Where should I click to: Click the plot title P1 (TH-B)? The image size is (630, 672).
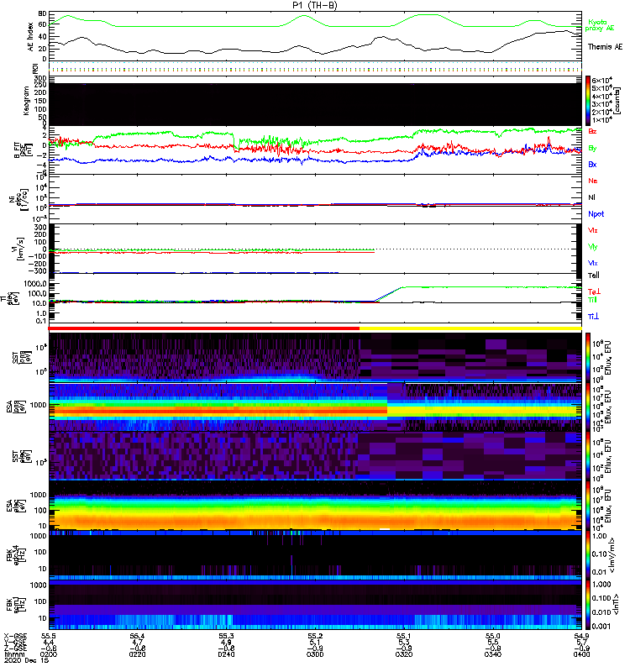coord(315,5)
